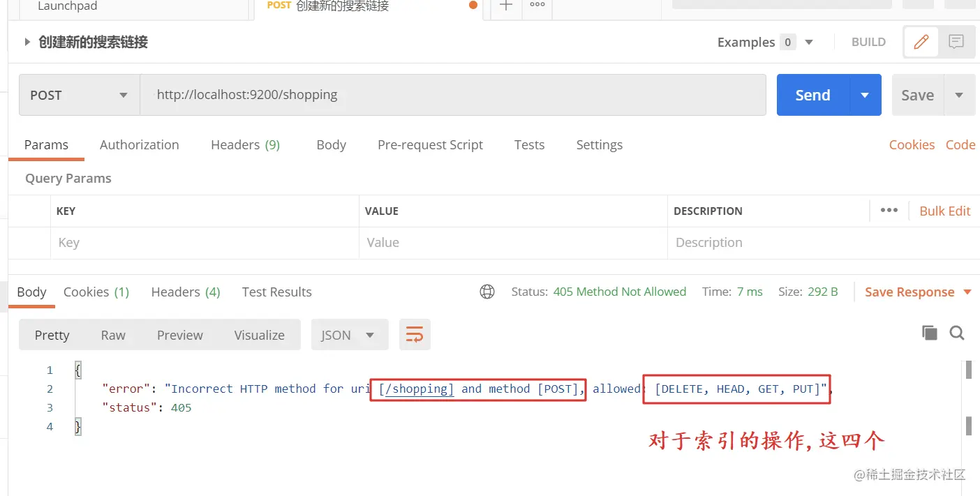Click the 405 Method Not Allowed status
Screen dimensions: 980x496
[x=620, y=292]
